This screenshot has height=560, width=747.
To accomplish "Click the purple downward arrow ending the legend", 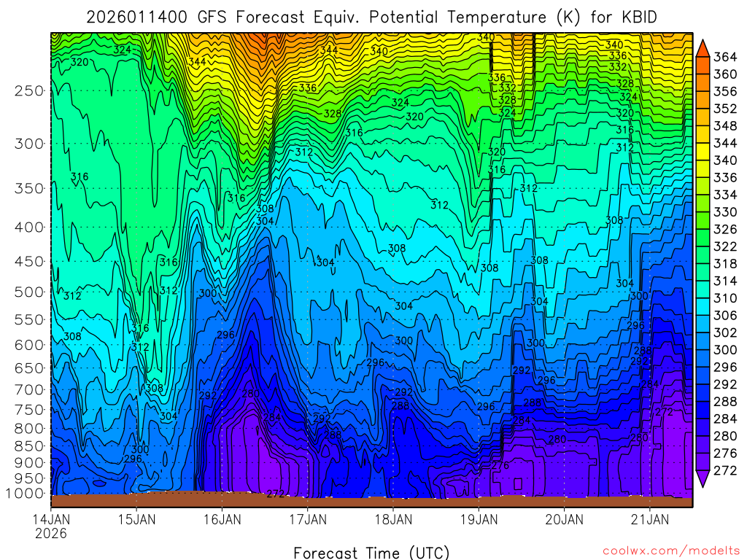I will [x=703, y=478].
